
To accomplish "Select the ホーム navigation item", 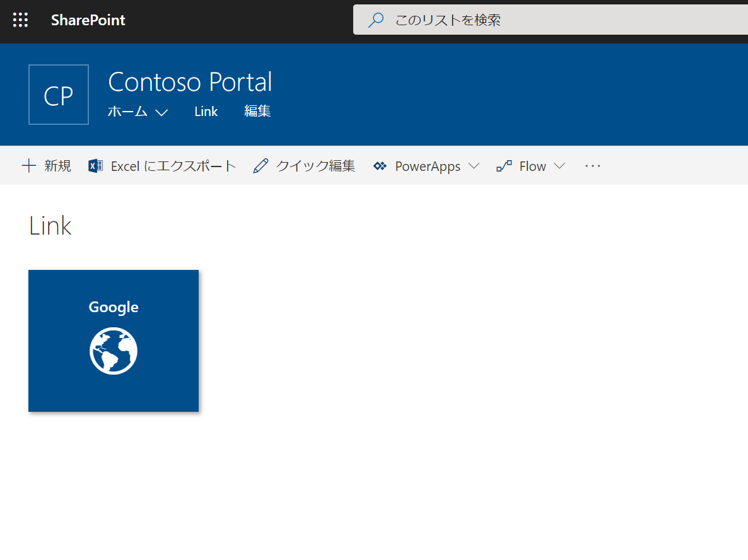I will click(x=128, y=112).
